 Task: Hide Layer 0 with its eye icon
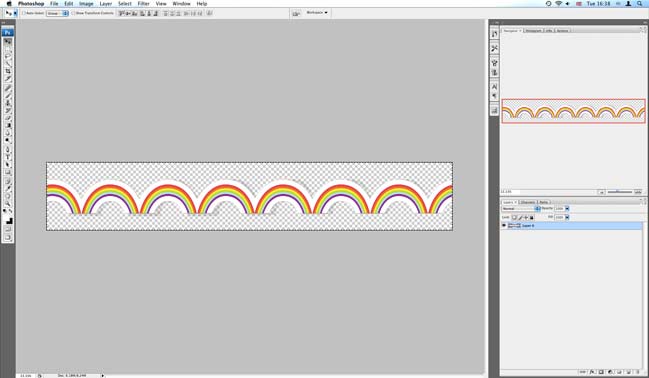[x=504, y=226]
